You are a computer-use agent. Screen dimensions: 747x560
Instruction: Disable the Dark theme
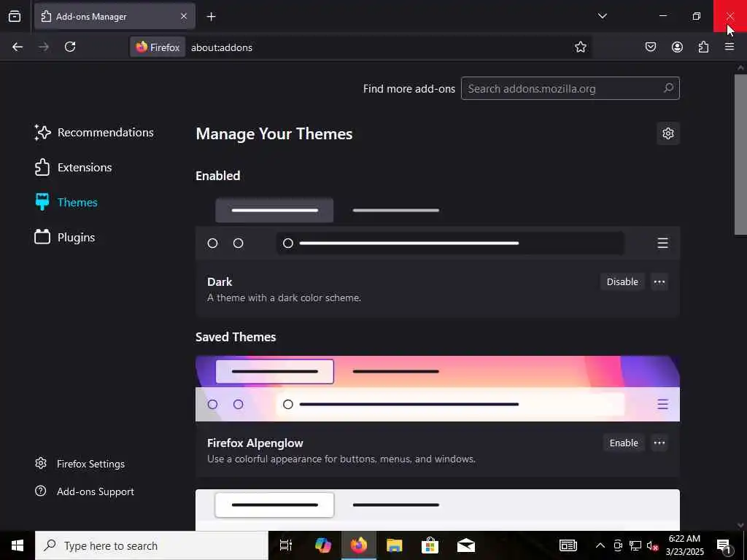pos(622,282)
